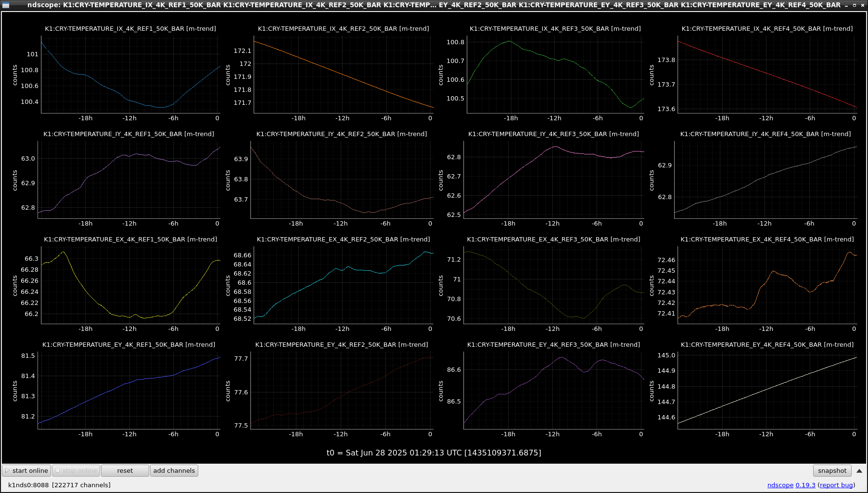Image resolution: width=868 pixels, height=493 pixels.
Task: Click the stop online button
Action: point(76,470)
